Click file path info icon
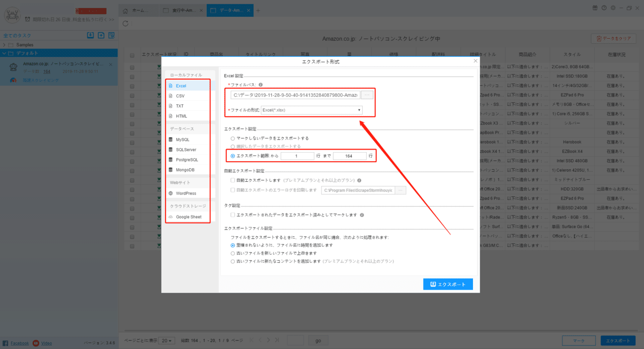644x349 pixels. pos(261,85)
